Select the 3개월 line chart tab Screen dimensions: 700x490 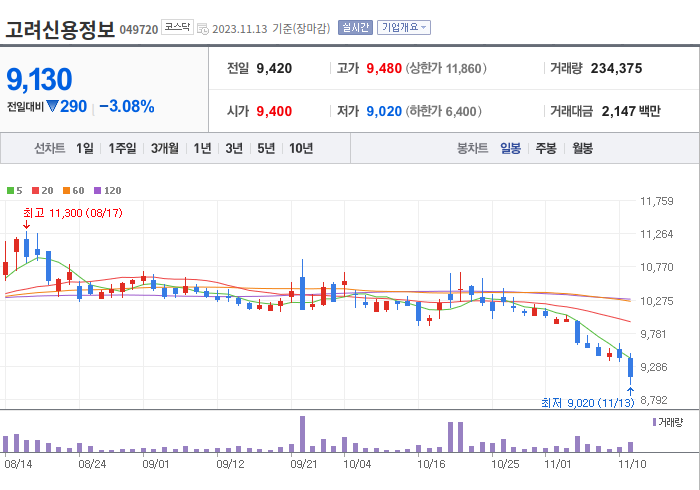[165, 148]
